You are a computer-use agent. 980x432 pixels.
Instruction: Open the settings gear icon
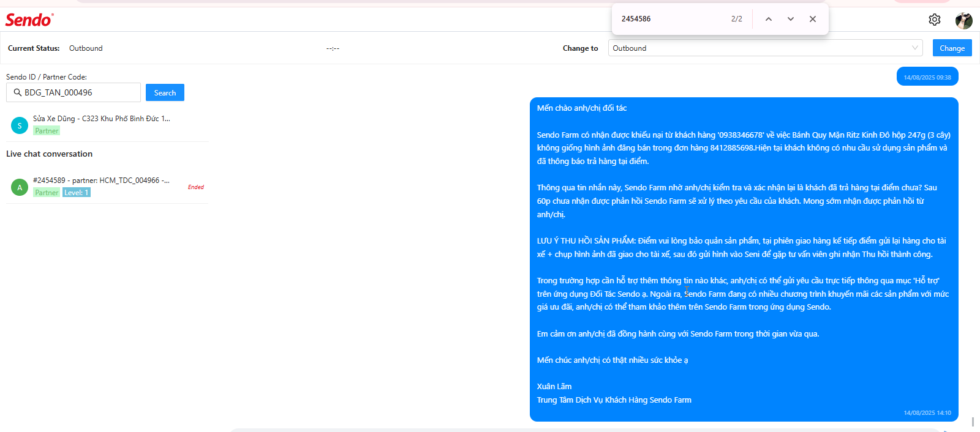pos(935,20)
